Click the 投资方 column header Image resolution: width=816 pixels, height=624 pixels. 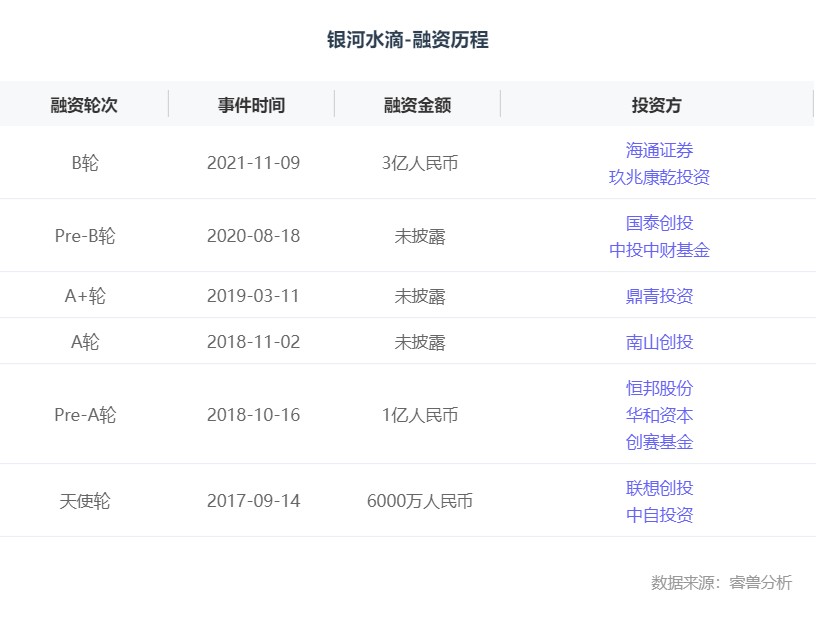657,105
